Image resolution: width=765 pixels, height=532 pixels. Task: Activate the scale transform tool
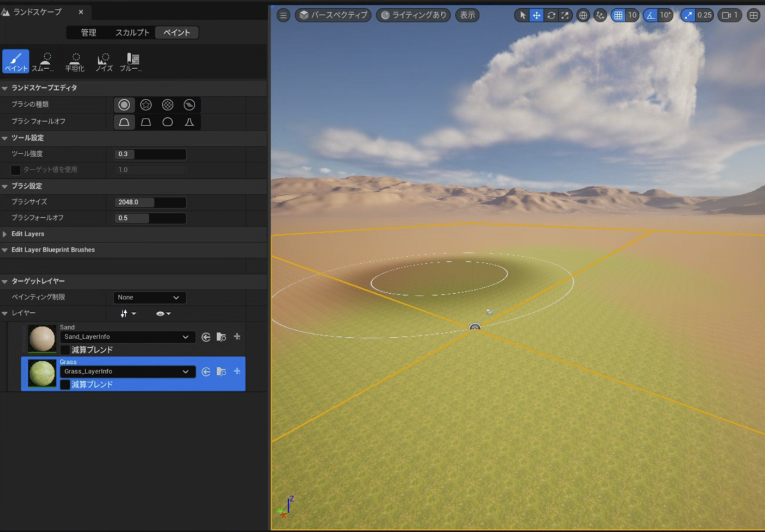click(x=565, y=15)
